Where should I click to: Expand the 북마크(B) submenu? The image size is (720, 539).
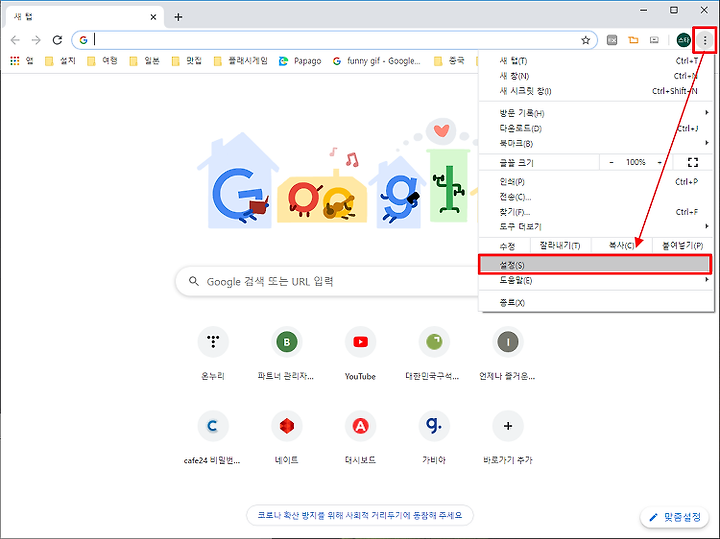pos(596,143)
